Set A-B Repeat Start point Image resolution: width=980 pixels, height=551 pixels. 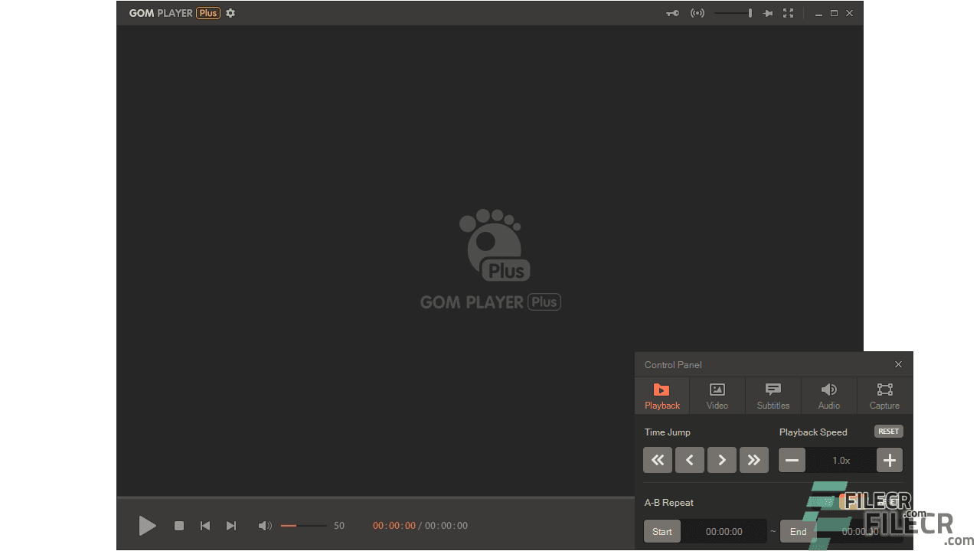pyautogui.click(x=661, y=530)
